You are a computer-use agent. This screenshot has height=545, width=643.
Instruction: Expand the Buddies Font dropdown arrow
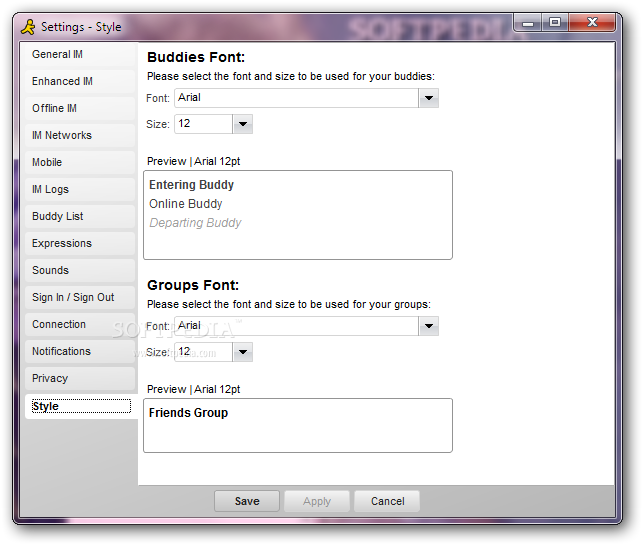point(429,98)
